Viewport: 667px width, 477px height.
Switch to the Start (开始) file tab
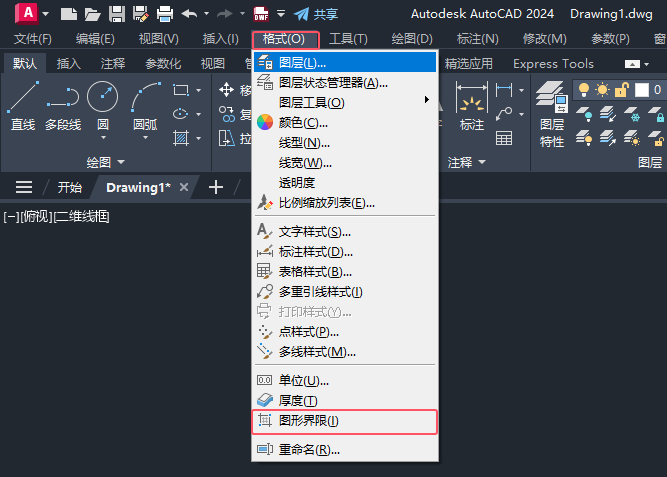pos(70,187)
